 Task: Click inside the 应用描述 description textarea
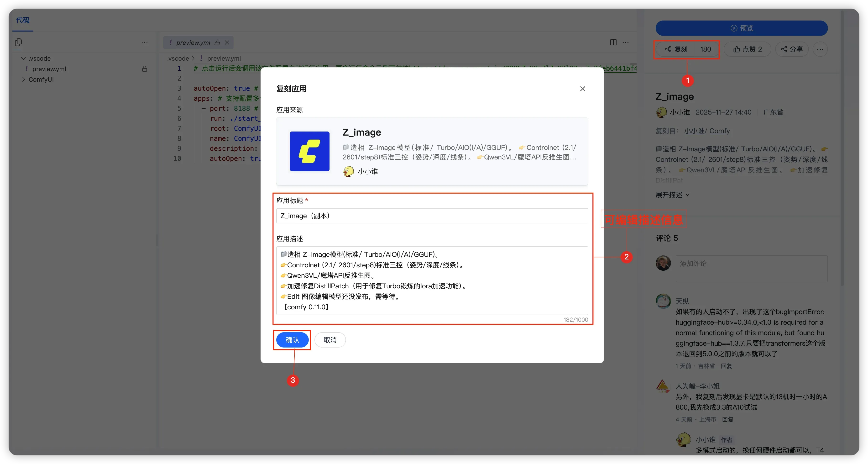click(x=432, y=280)
